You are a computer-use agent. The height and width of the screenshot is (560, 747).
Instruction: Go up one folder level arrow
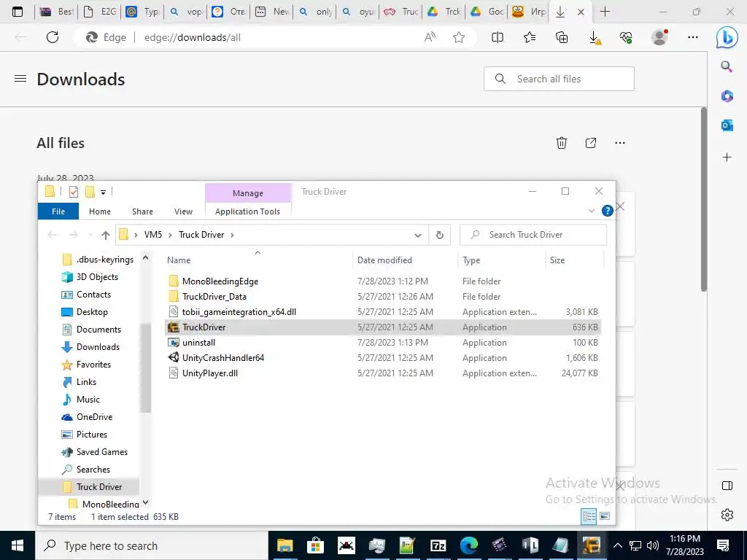click(106, 235)
